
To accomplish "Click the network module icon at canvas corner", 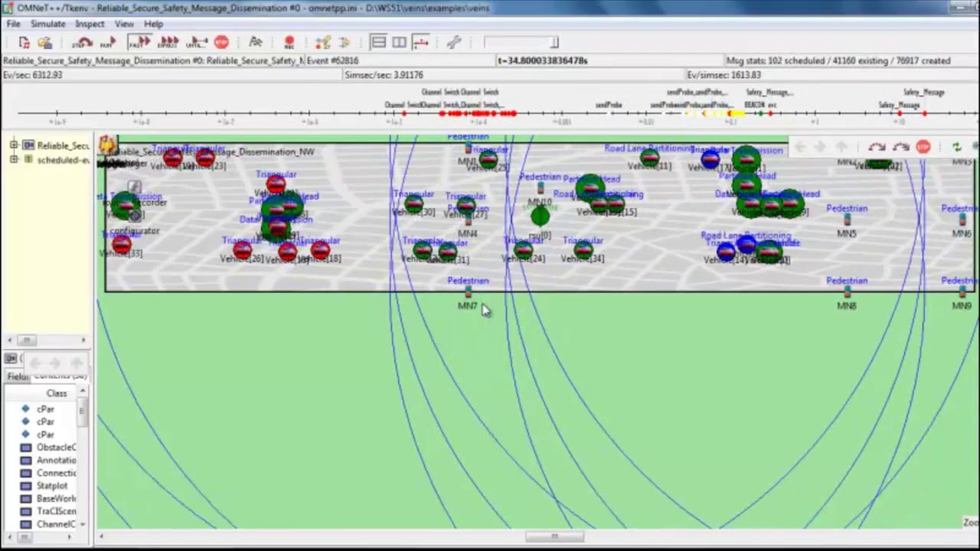I will (106, 144).
